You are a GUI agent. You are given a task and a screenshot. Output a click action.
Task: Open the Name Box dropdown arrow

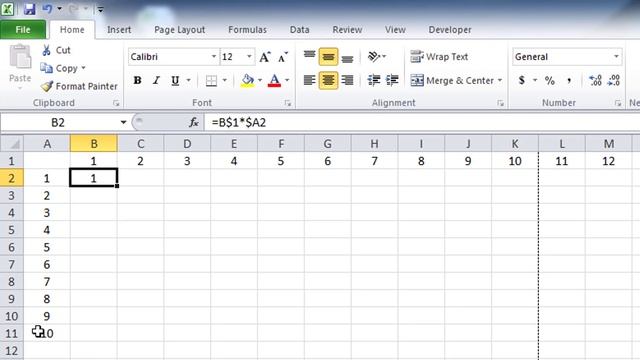[123, 122]
